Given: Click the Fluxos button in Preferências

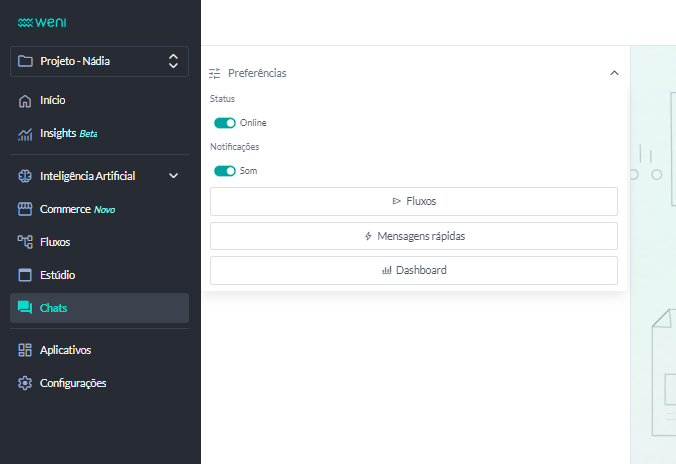Looking at the screenshot, I should click(x=413, y=201).
